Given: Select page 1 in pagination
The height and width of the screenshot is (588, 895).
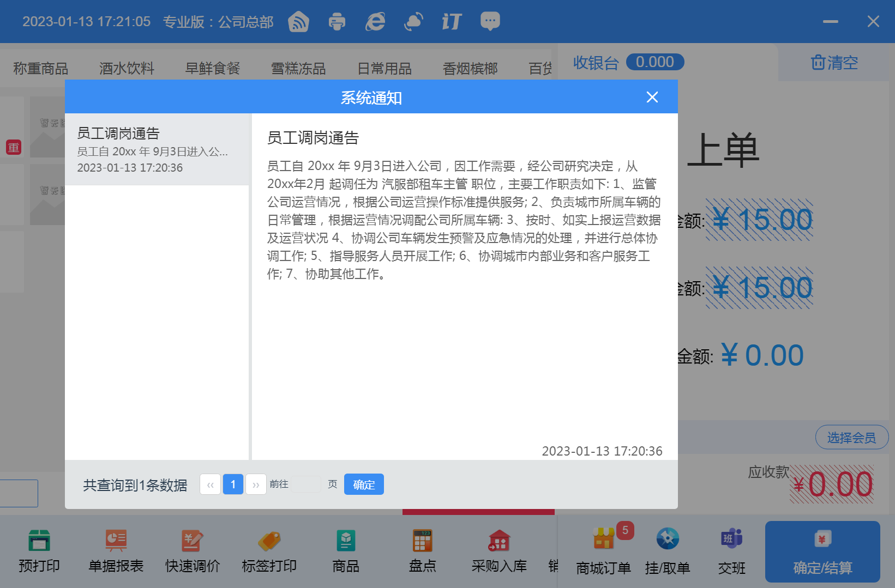Looking at the screenshot, I should pos(233,484).
